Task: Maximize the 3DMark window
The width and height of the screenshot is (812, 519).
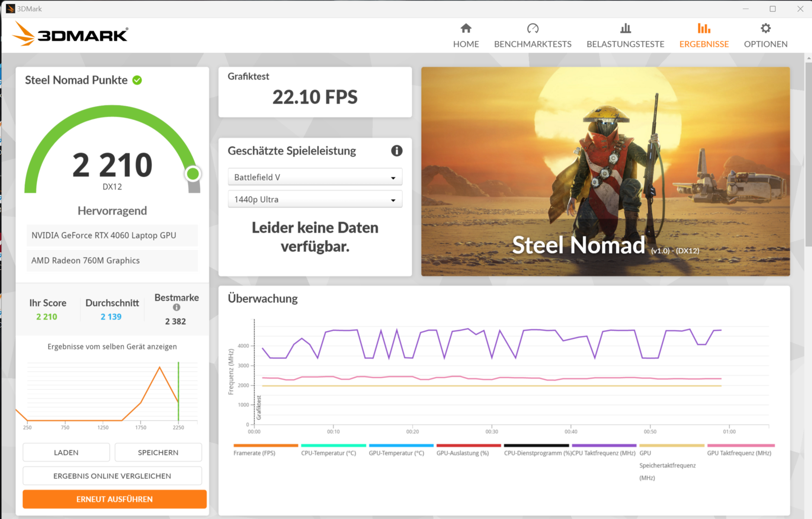Action: point(773,9)
